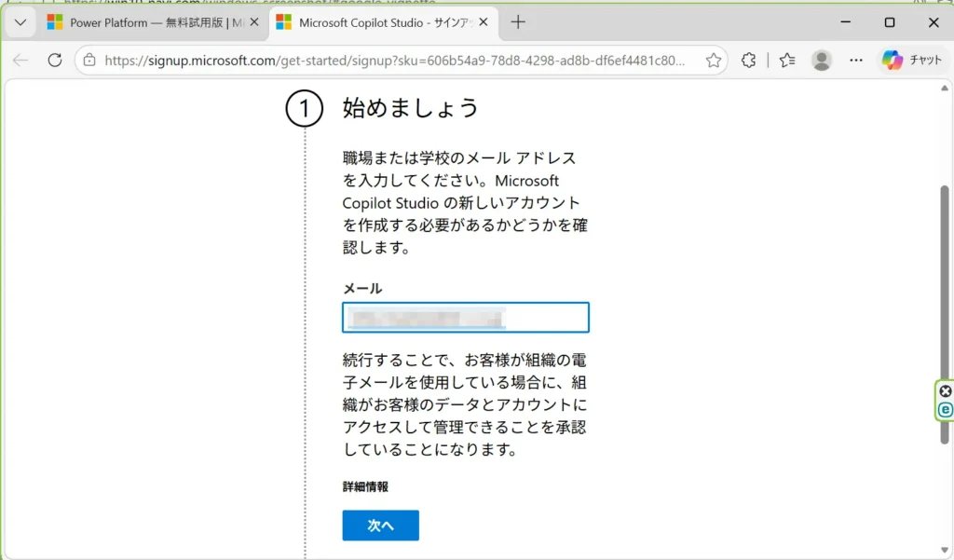Screen dimensions: 954x560
Task: Go back to the previous page
Action: click(20, 61)
